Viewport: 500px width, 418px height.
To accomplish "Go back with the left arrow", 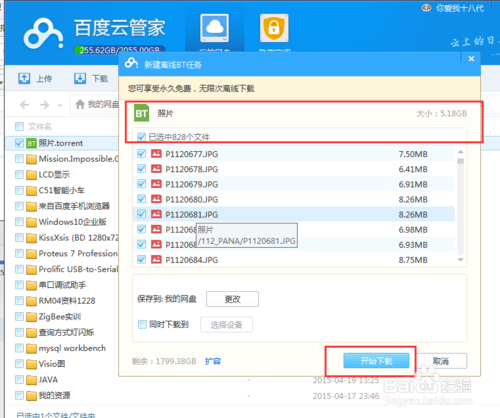I will click(24, 105).
